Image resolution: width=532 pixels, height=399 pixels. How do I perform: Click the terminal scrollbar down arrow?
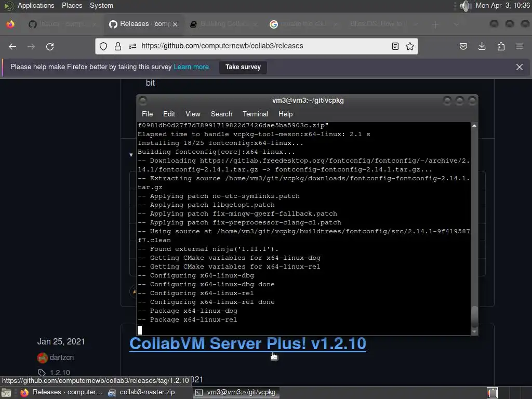point(474,331)
